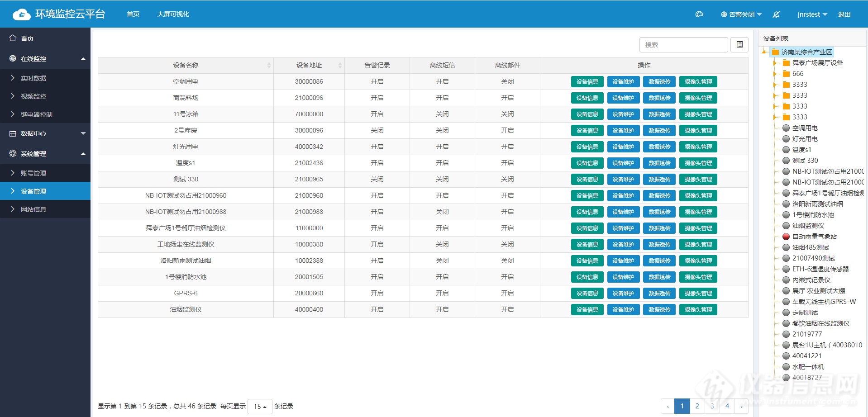The width and height of the screenshot is (868, 417).
Task: Open the 15 records-per-page dropdown
Action: point(260,406)
